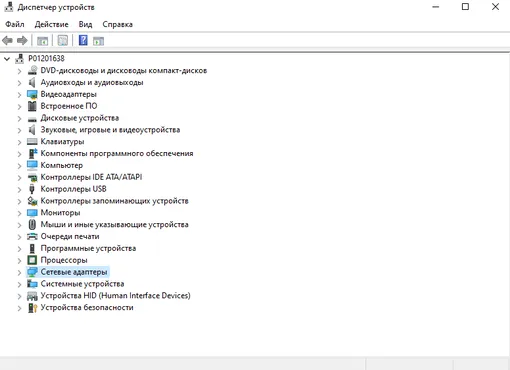Click the printer icon for Очереди печати
The width and height of the screenshot is (510, 370).
[x=32, y=236]
